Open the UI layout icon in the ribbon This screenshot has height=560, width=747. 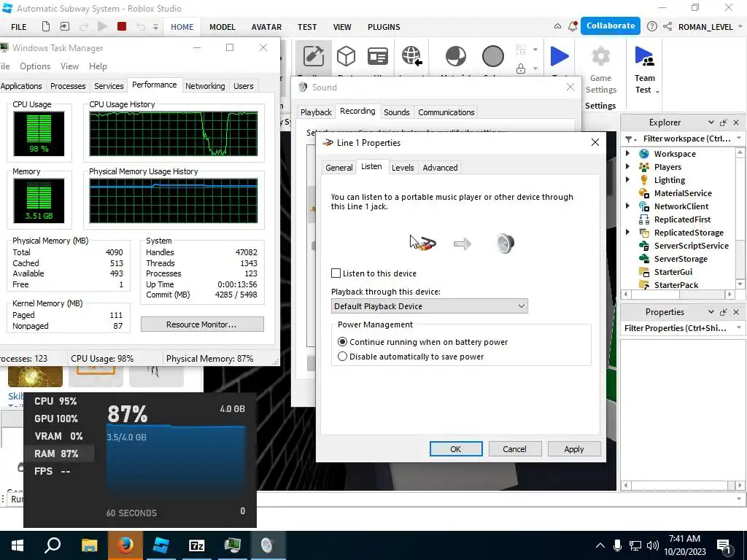(378, 56)
